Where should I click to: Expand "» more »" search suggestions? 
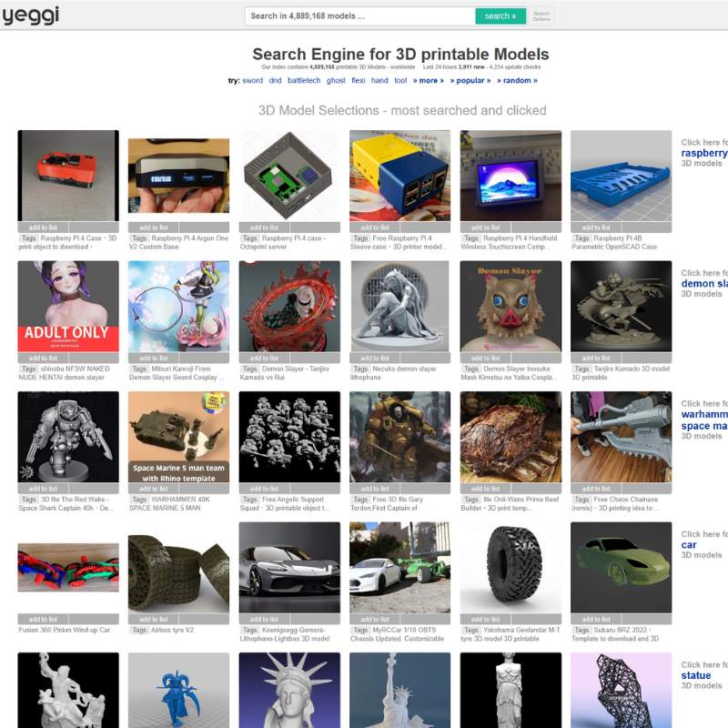point(427,80)
